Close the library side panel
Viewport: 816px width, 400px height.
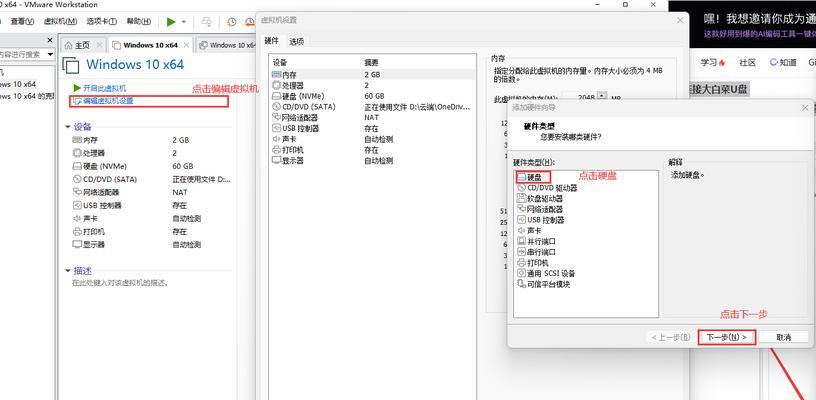point(50,40)
